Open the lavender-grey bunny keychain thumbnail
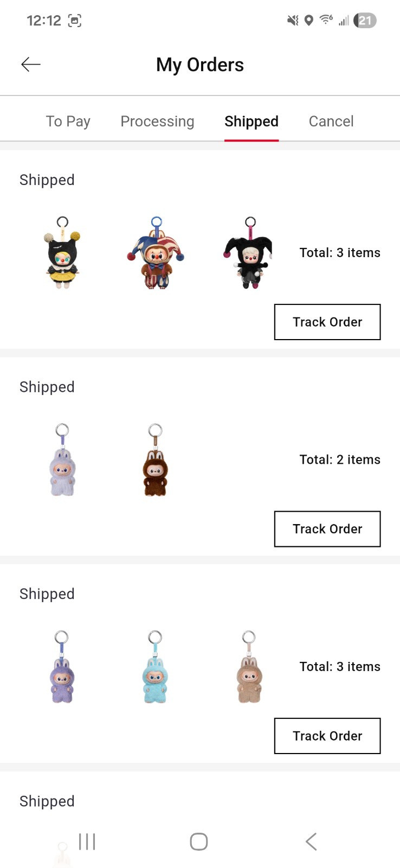 click(x=62, y=460)
